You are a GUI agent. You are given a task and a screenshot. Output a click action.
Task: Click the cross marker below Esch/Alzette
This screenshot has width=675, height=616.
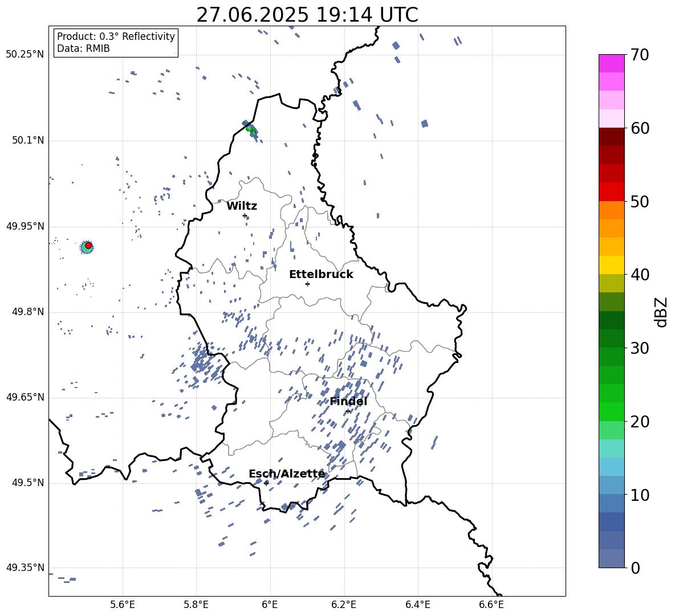266,483
